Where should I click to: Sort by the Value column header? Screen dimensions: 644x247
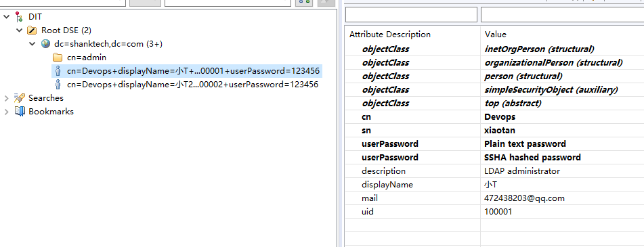coord(495,35)
